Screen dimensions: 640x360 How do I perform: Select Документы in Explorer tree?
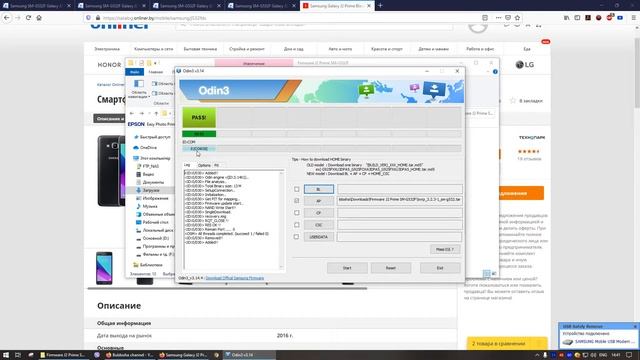153,182
